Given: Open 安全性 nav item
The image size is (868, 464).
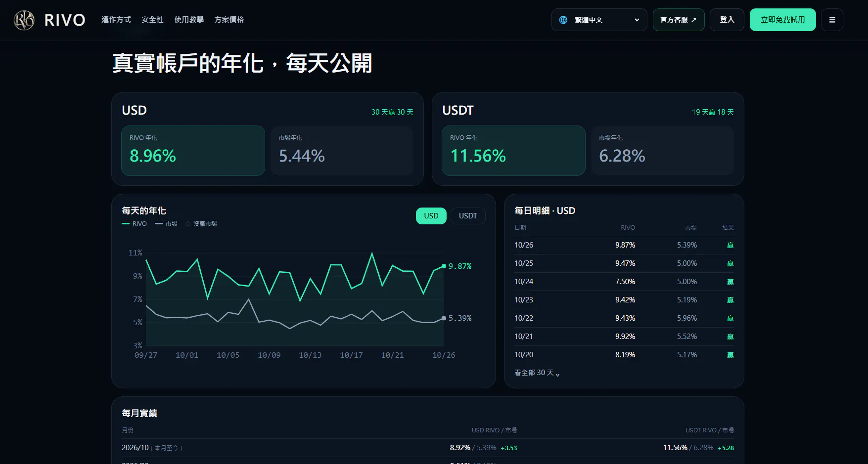Looking at the screenshot, I should coord(152,20).
